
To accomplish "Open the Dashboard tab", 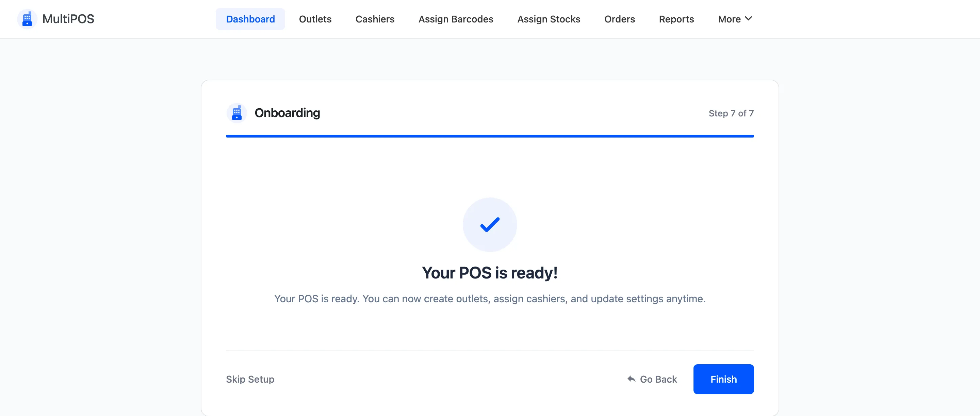I will pyautogui.click(x=250, y=19).
